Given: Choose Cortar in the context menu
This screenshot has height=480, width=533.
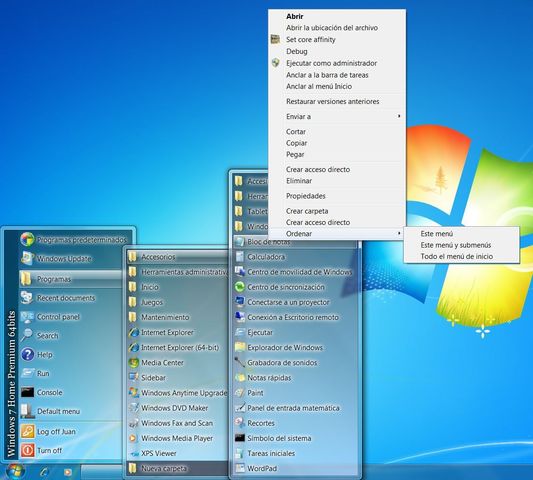Looking at the screenshot, I should [337, 132].
